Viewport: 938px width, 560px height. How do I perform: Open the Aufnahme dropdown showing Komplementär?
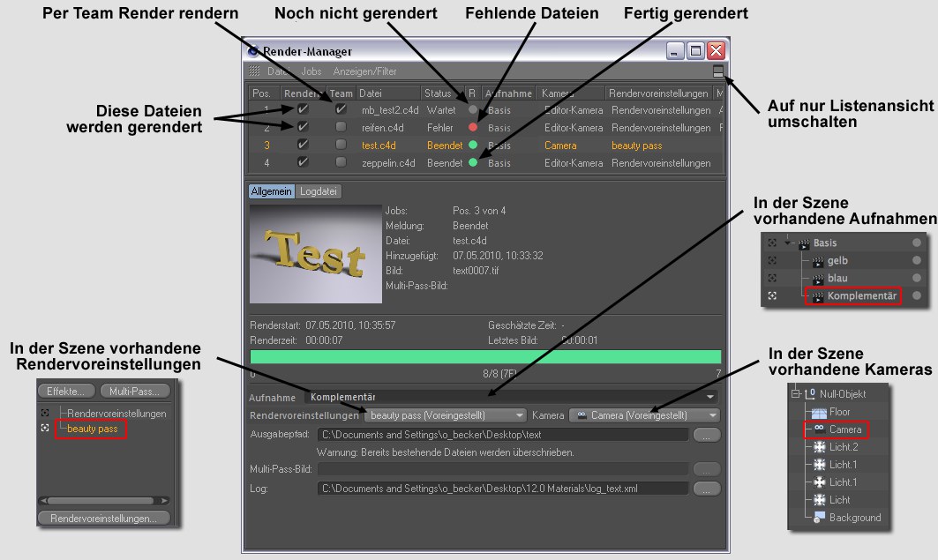tap(512, 397)
